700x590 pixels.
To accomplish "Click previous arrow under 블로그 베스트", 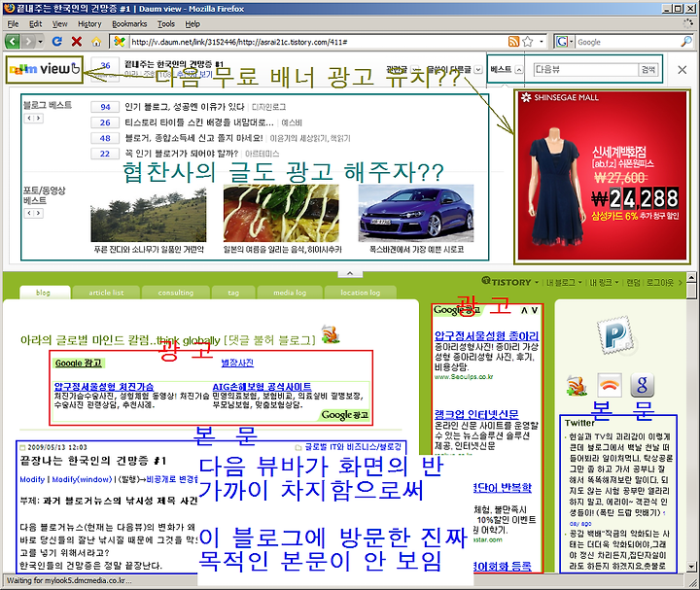I will 29,119.
